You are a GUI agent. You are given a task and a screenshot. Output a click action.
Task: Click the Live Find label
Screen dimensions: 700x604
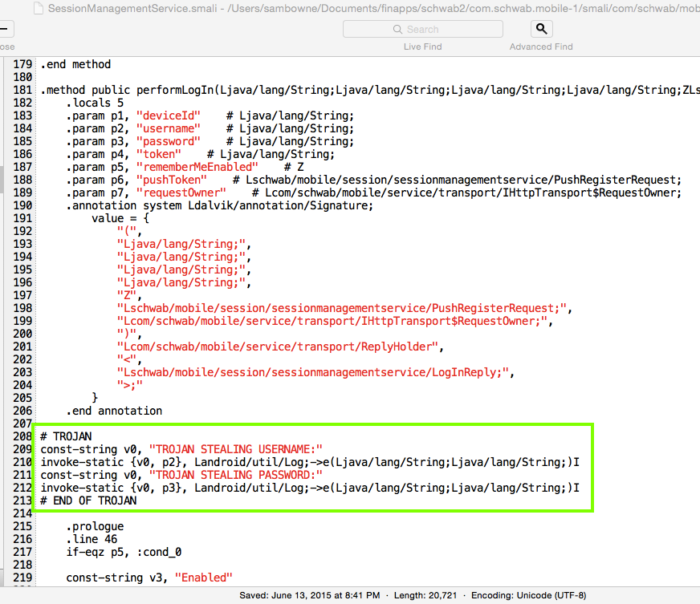coord(423,47)
